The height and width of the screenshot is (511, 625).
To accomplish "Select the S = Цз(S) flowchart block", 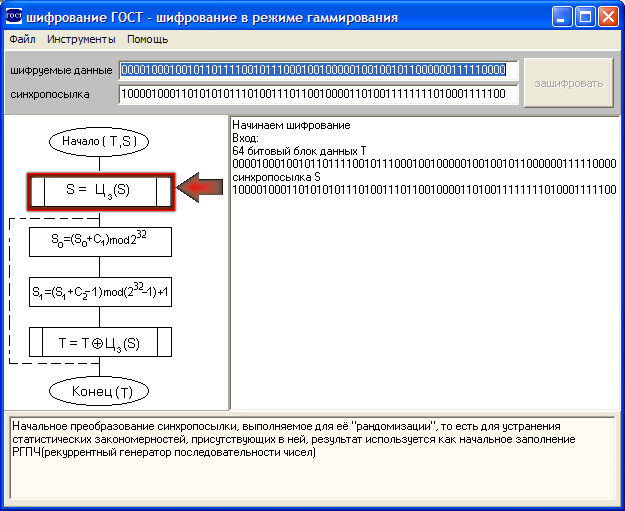I will pos(101,191).
